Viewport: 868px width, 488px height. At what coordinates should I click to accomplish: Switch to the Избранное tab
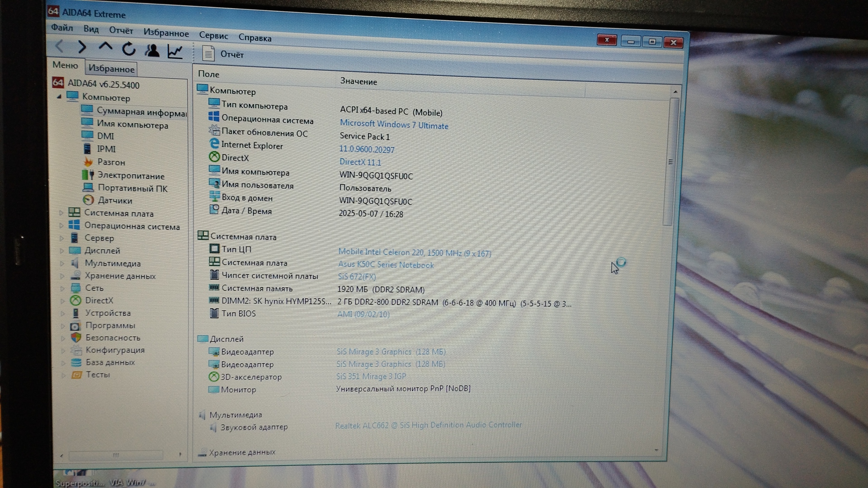111,69
